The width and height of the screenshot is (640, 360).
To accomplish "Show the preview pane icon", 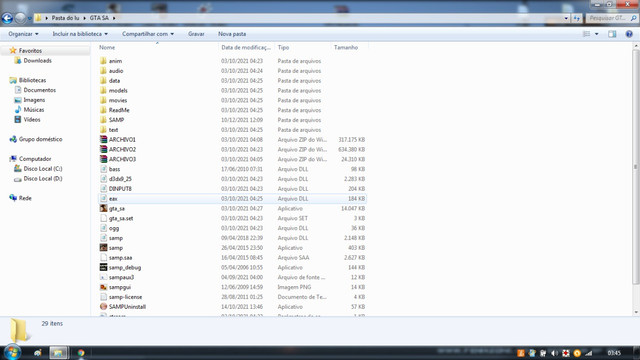I will (612, 34).
